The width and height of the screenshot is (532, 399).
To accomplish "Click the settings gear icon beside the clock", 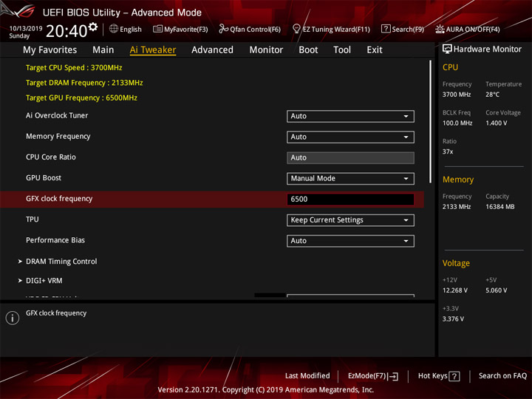I will point(93,27).
